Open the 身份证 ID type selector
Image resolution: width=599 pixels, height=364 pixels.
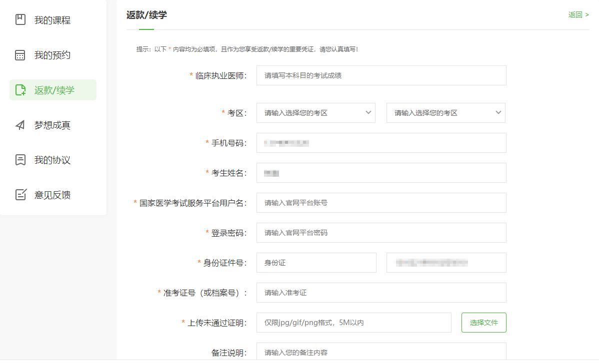316,263
